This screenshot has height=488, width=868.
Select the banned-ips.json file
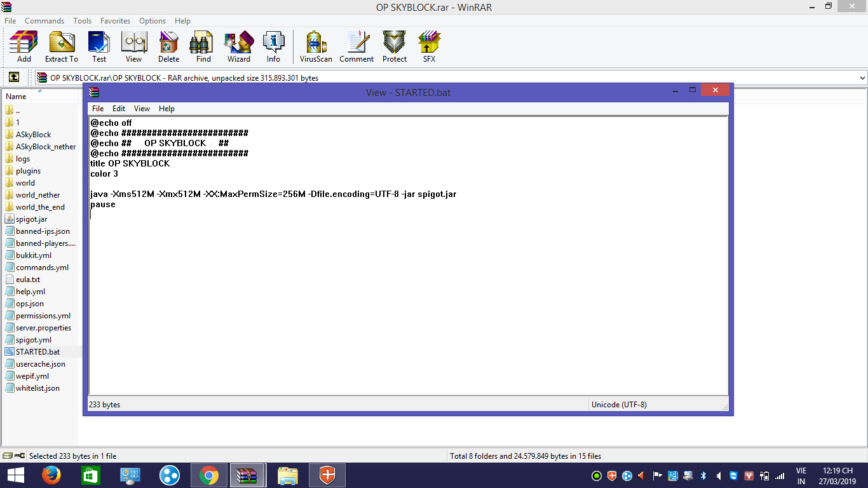point(37,231)
